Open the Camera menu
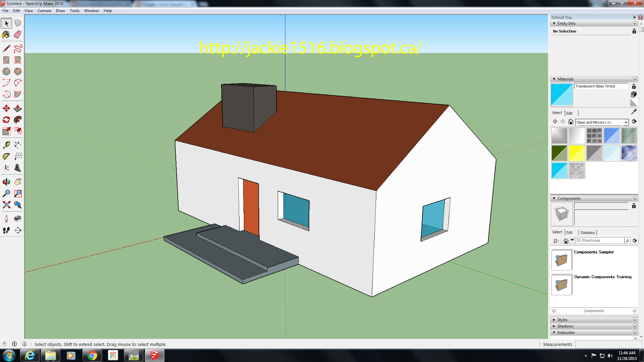The height and width of the screenshot is (362, 644). pos(44,11)
